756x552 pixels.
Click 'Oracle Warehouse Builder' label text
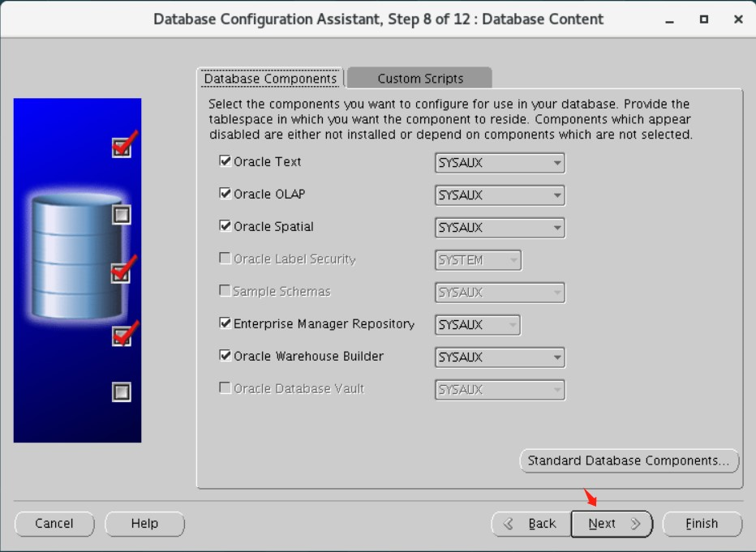click(308, 356)
